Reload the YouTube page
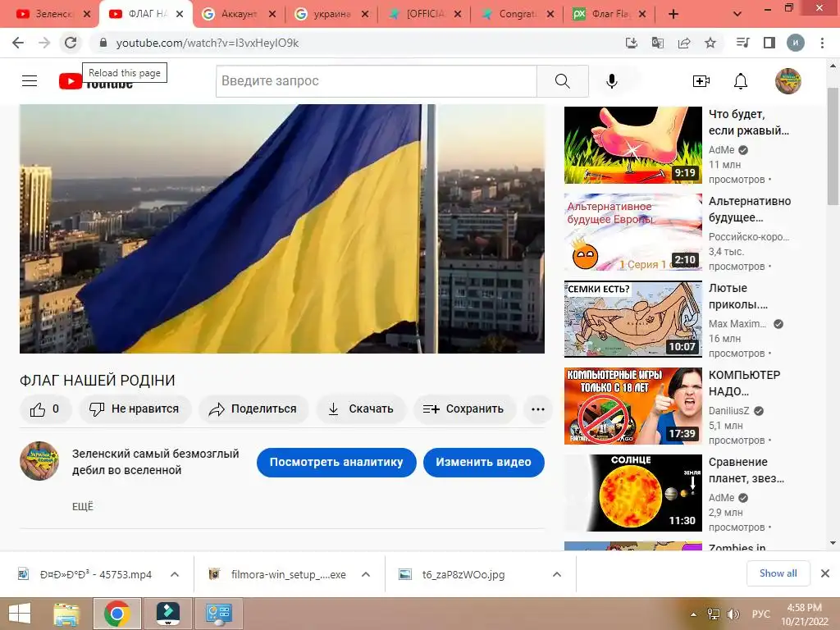Viewport: 840px width, 630px height. coord(71,43)
